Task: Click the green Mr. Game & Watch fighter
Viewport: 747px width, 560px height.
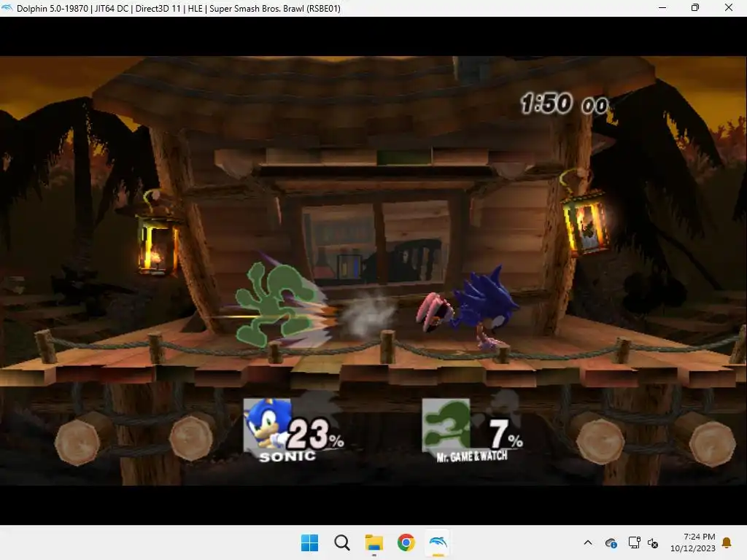Action: [x=274, y=304]
